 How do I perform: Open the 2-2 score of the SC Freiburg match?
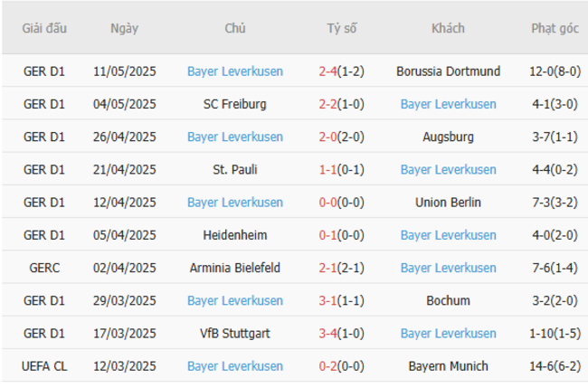[327, 104]
